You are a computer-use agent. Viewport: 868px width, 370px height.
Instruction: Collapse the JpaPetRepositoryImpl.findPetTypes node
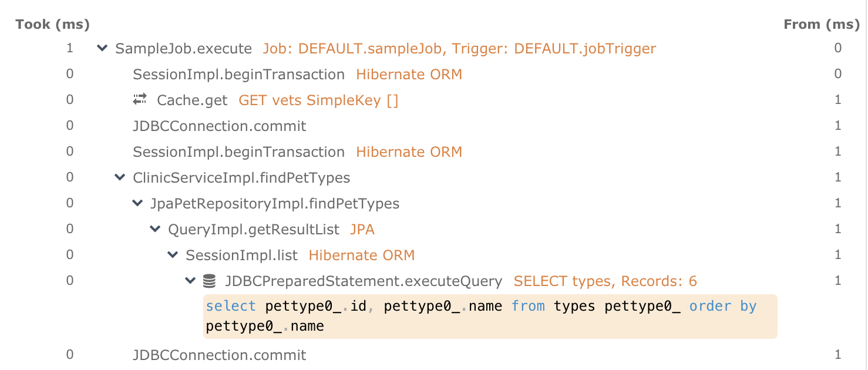tap(137, 203)
